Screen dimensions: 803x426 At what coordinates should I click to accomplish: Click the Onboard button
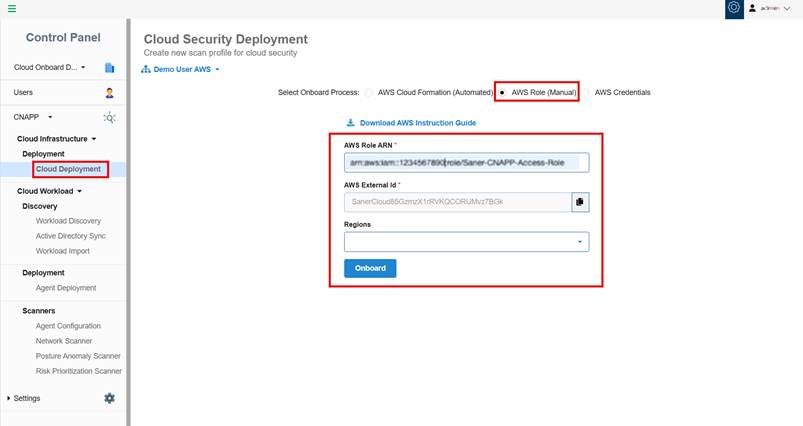tap(370, 268)
